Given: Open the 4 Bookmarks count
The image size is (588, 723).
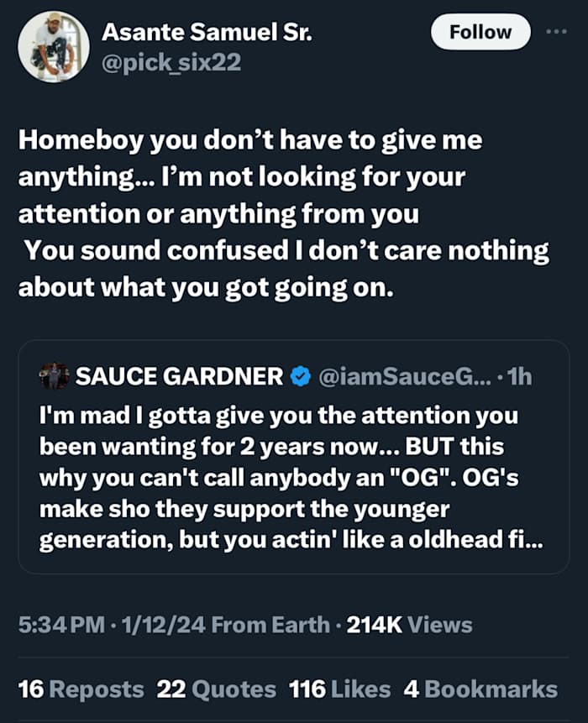Looking at the screenshot, I should (480, 689).
